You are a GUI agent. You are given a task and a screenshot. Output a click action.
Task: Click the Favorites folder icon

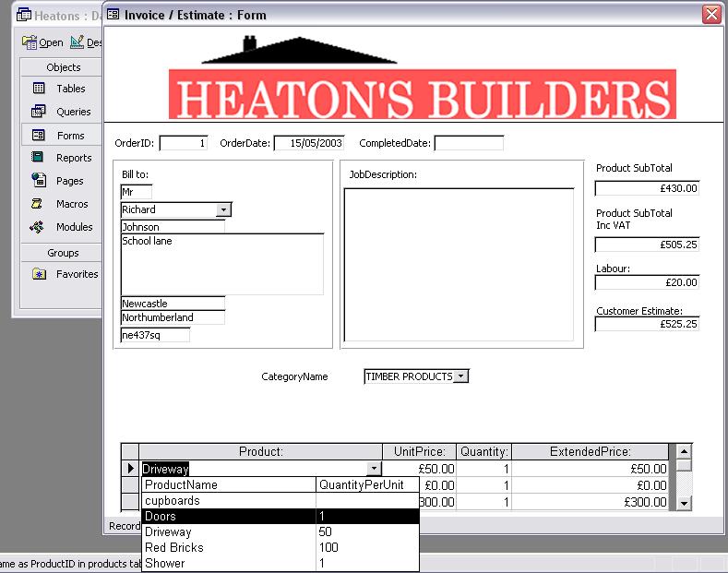(39, 274)
